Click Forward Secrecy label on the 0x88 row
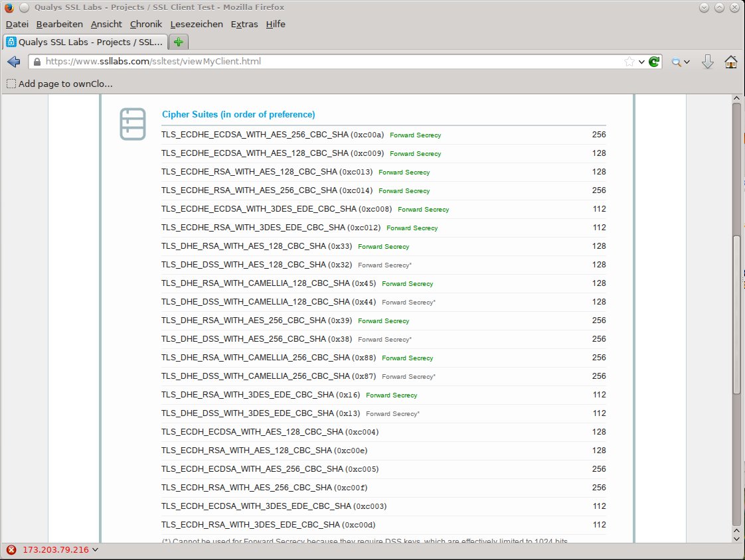This screenshot has height=560, width=745. click(407, 358)
